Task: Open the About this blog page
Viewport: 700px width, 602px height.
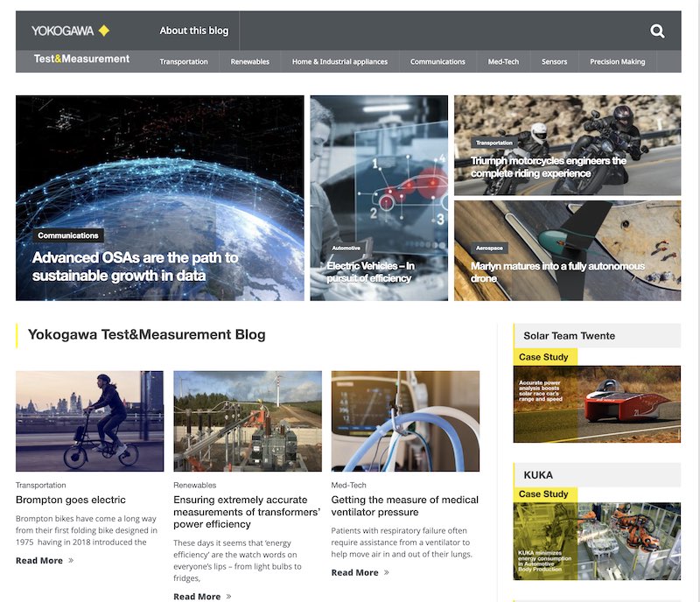Action: [x=193, y=31]
